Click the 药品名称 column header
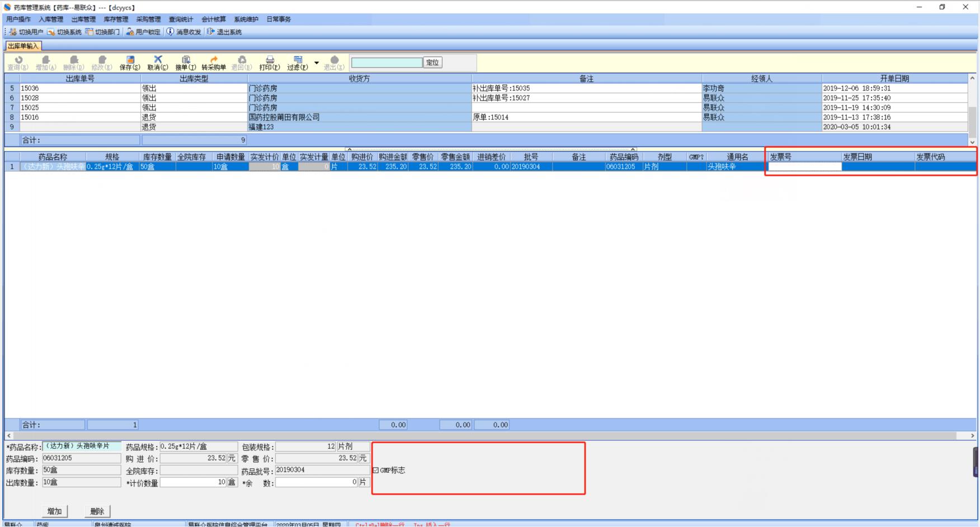The image size is (980, 527). 53,157
